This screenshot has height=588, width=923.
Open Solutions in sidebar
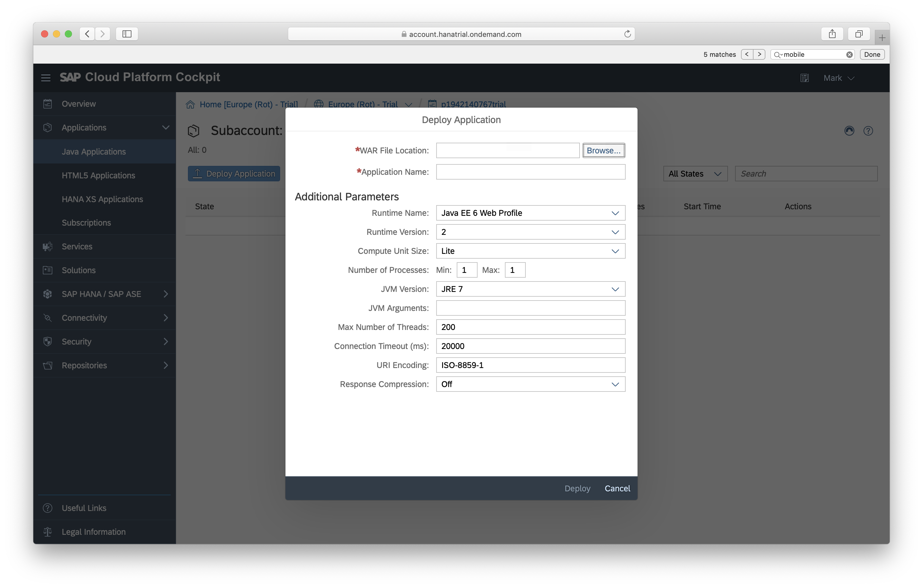(104, 270)
